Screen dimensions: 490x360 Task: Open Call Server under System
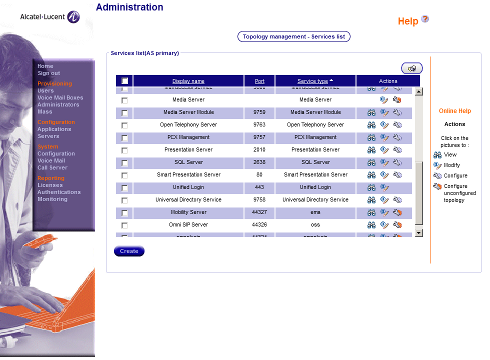click(x=52, y=168)
